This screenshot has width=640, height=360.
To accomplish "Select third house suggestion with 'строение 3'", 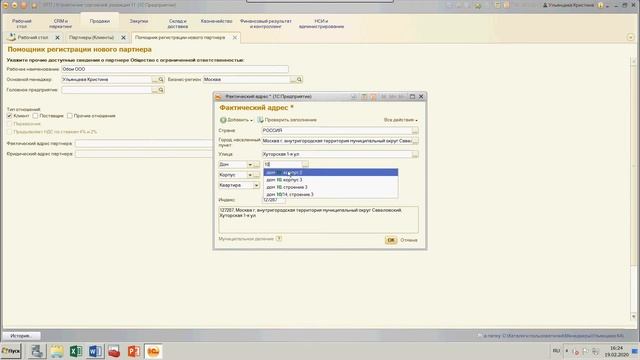I will [331, 187].
